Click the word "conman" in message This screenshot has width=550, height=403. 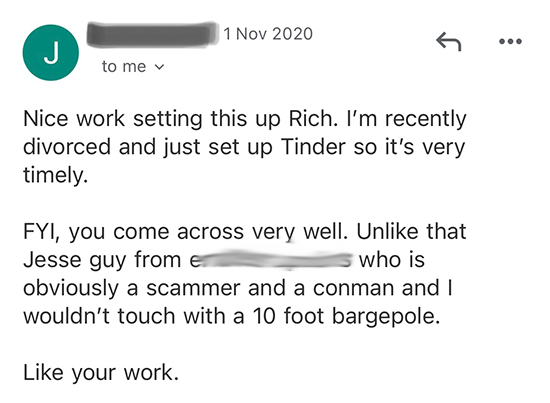coord(353,288)
